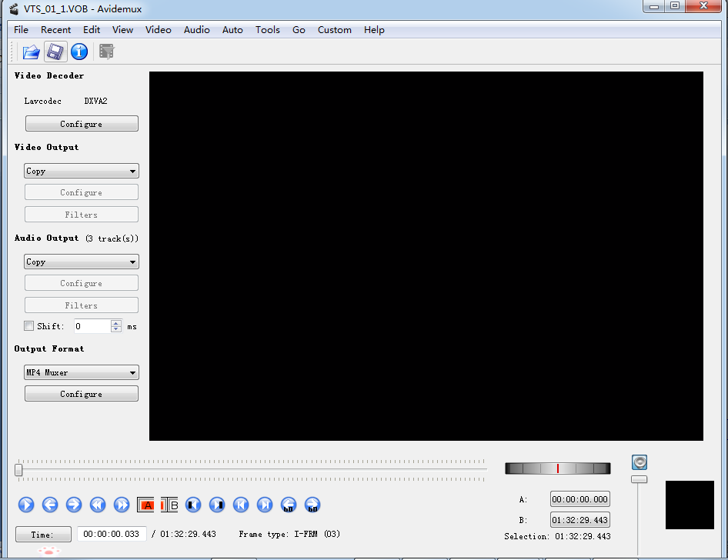Skip forward 60 seconds
Viewport: 728px width, 560px height.
pos(312,505)
